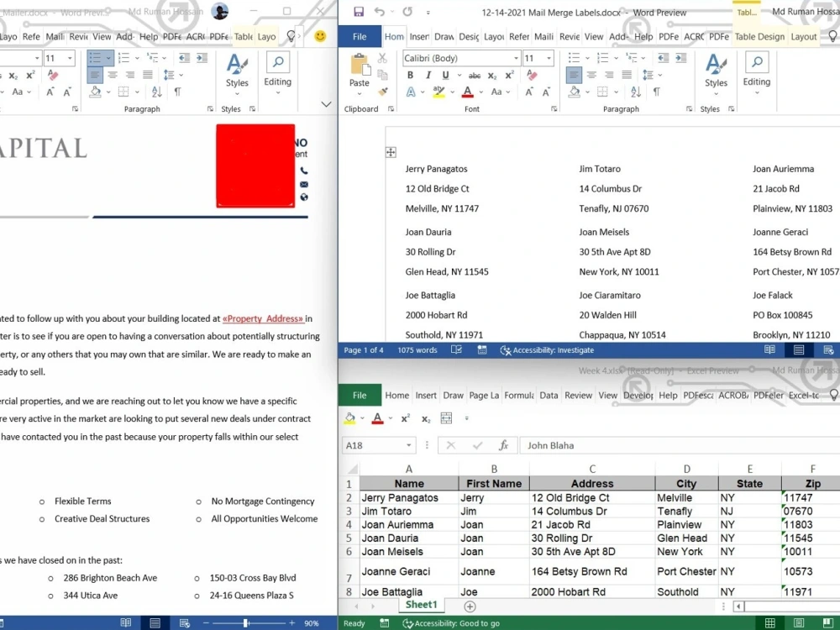Open Data tab in Excel ribbon
The width and height of the screenshot is (840, 630).
(549, 396)
